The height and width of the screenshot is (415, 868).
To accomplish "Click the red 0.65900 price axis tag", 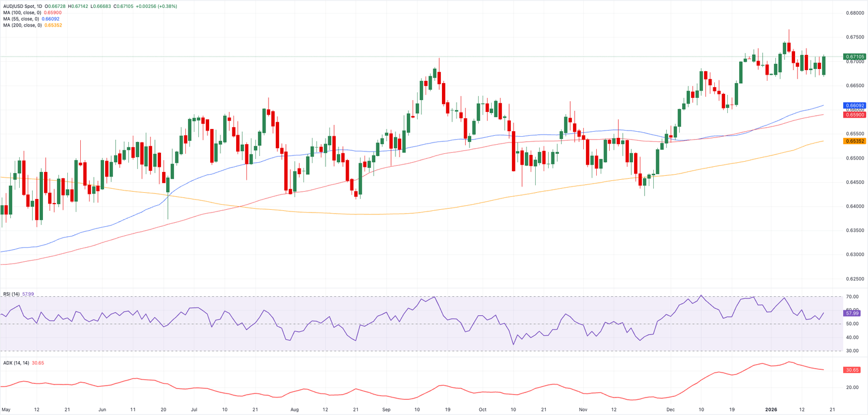I will point(856,115).
